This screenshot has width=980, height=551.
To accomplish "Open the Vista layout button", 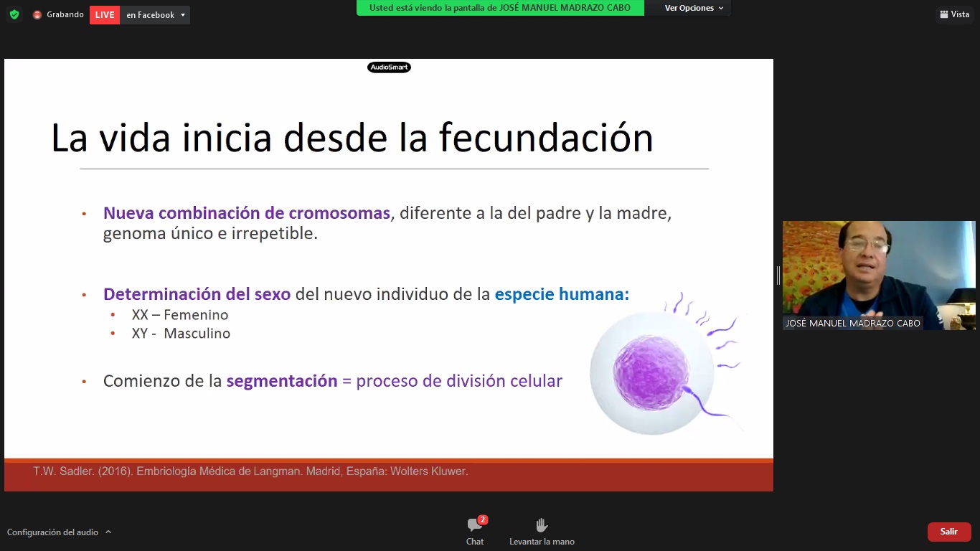I will point(955,14).
